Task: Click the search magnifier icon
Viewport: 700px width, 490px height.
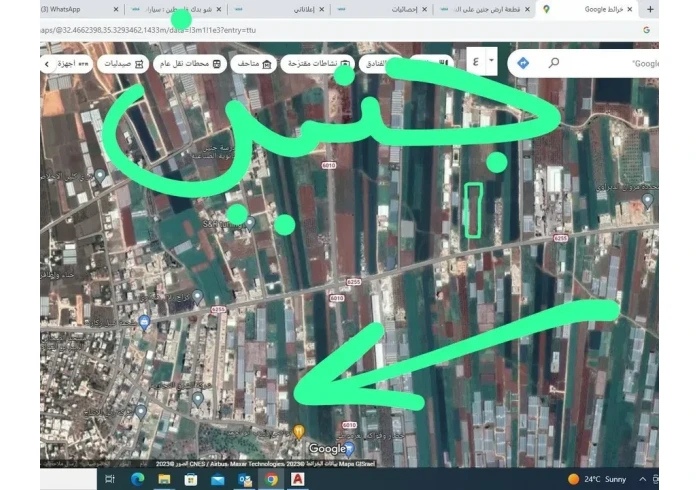Action: (553, 63)
